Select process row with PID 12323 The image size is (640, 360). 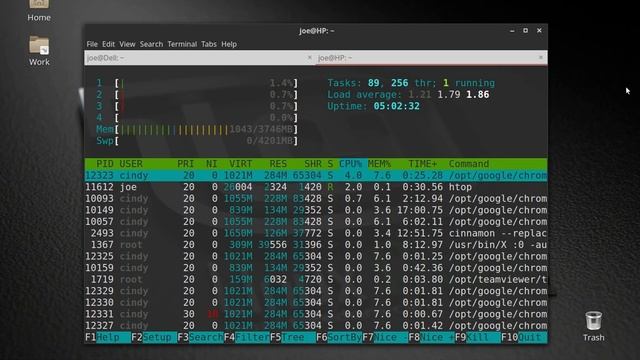(316, 176)
